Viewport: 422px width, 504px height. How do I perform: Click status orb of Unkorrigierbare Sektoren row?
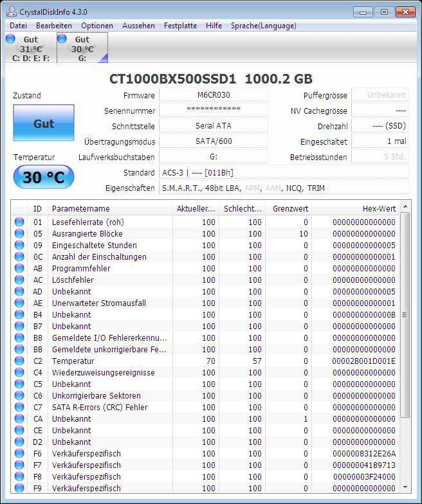click(19, 395)
